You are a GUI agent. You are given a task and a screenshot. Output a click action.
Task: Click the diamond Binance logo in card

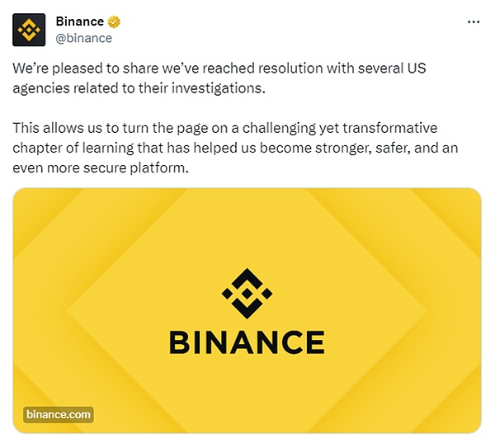coord(247,293)
